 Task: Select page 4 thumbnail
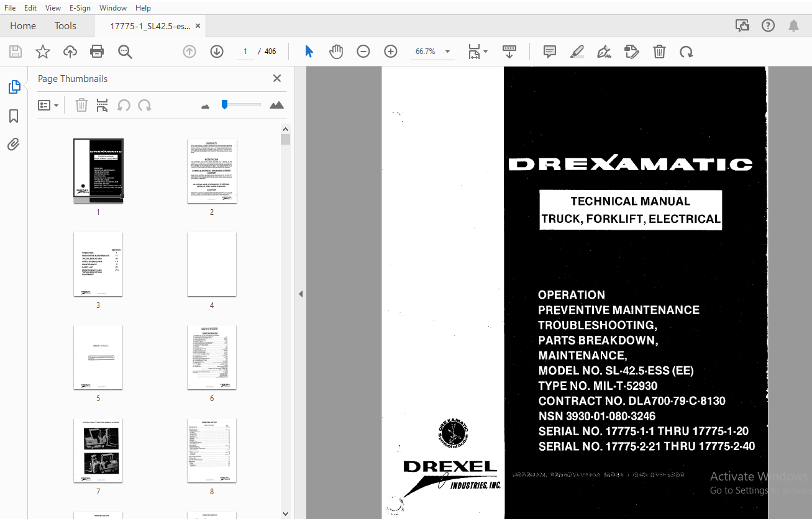pos(212,264)
